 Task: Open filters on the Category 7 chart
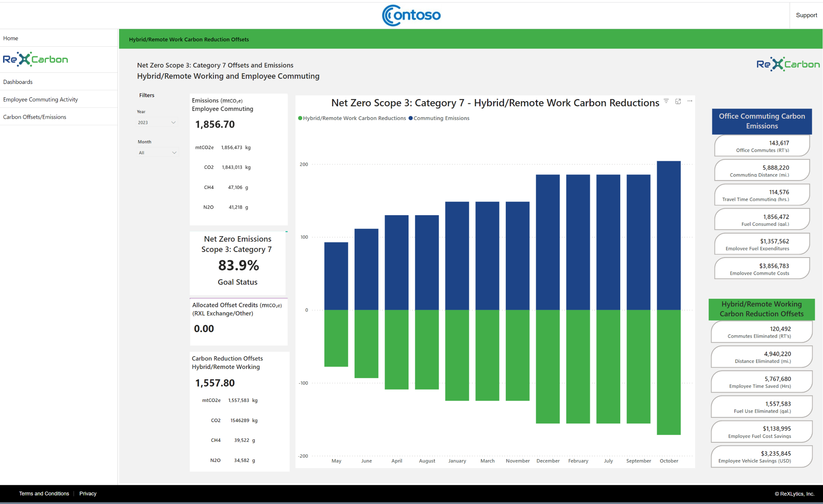coord(666,101)
